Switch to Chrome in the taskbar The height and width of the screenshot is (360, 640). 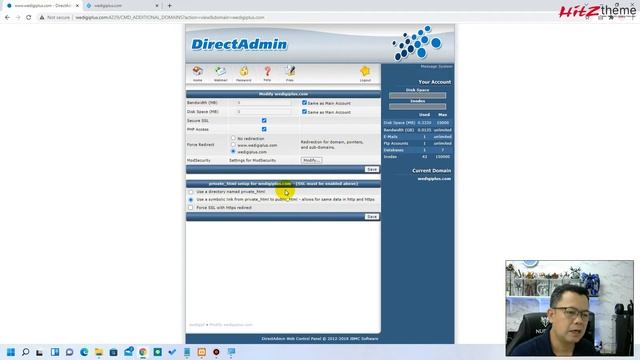[x=143, y=352]
